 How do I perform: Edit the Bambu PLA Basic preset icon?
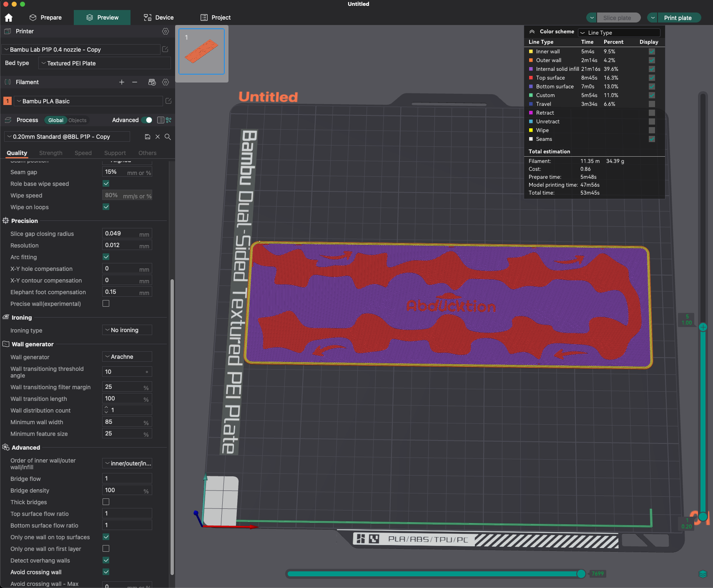[x=168, y=101]
